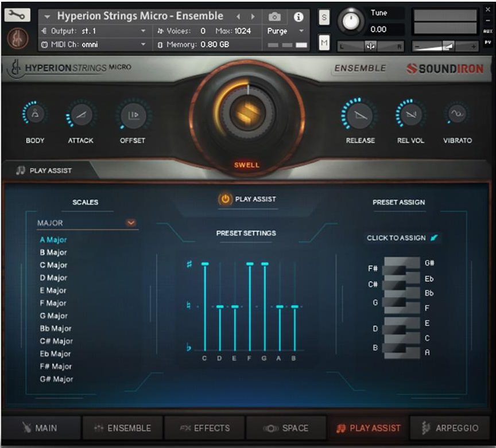Toggle the Solo S button
496x448 pixels.
(324, 18)
